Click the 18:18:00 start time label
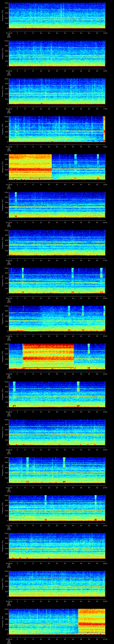The image size is (114, 644). point(9,184)
